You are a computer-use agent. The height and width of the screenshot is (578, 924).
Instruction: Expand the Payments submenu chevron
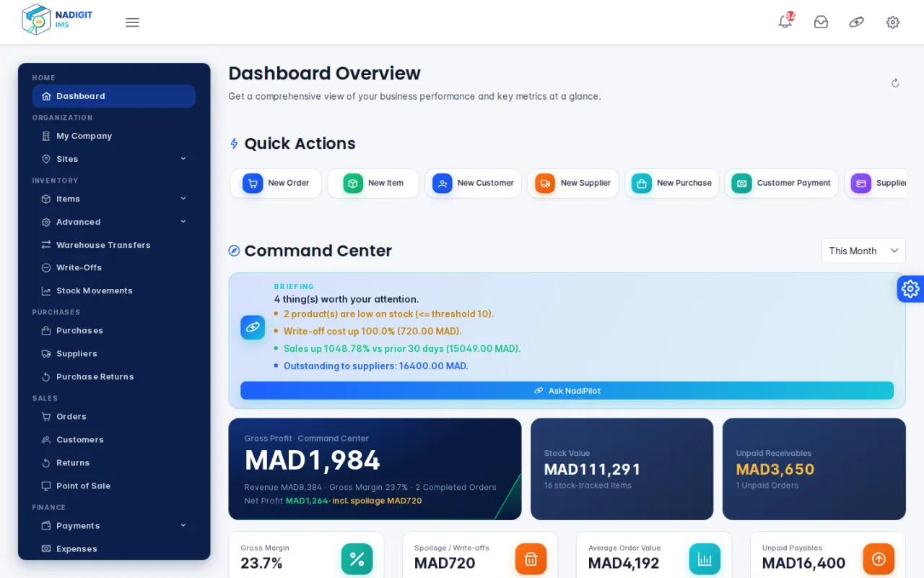[x=183, y=525]
